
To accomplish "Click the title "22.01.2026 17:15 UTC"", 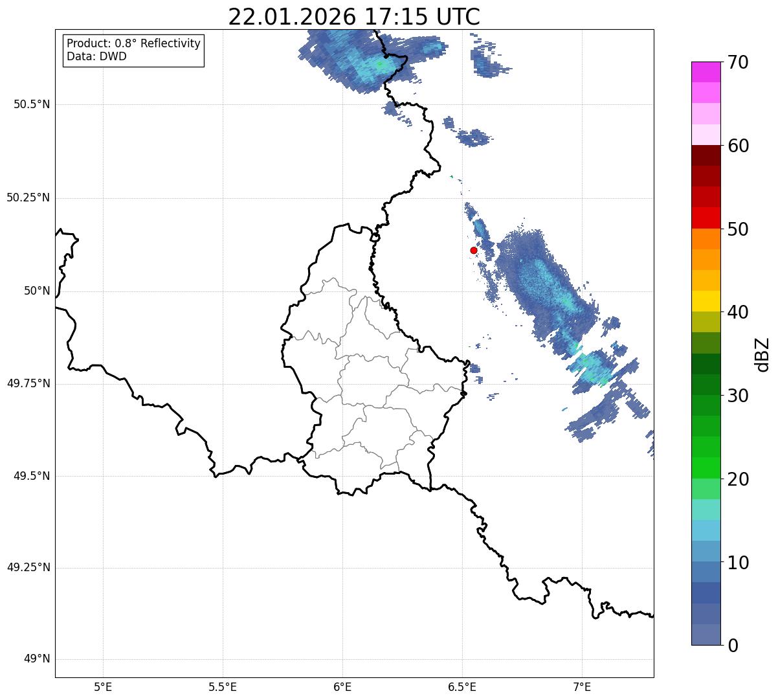I will [x=354, y=17].
